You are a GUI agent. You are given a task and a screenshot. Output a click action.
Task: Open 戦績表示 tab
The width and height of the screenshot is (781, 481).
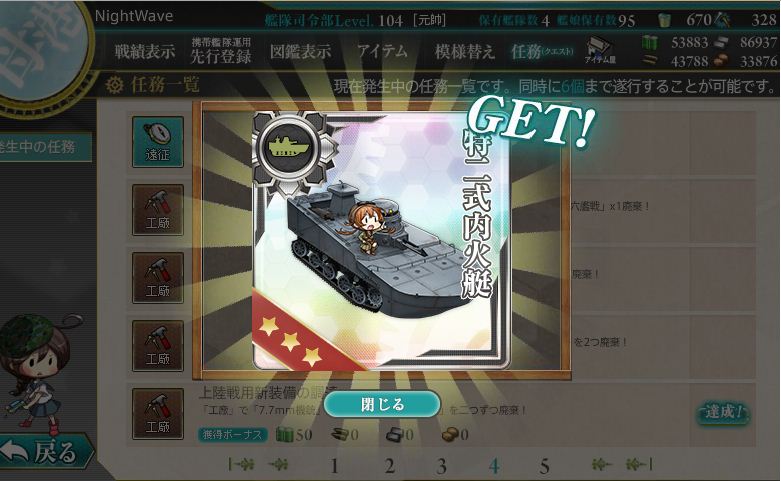(145, 51)
